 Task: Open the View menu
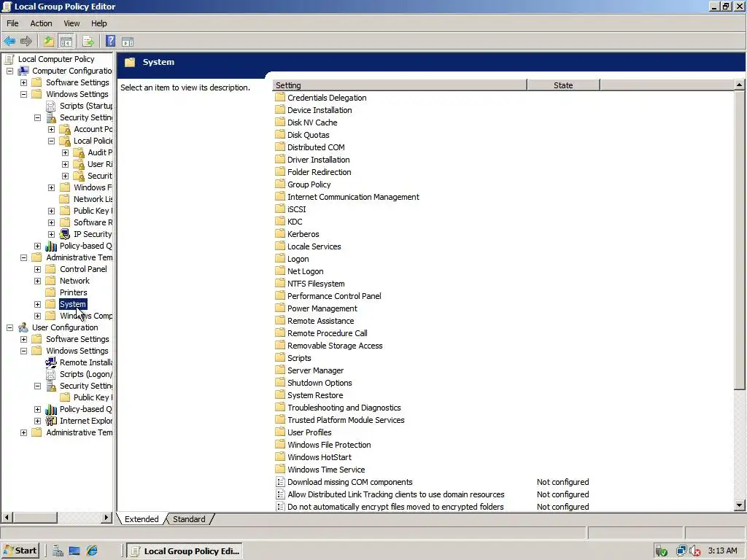point(71,23)
